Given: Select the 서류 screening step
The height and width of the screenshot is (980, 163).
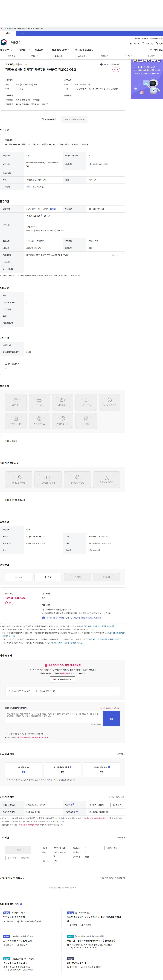Looking at the screenshot, I should coord(19,577).
